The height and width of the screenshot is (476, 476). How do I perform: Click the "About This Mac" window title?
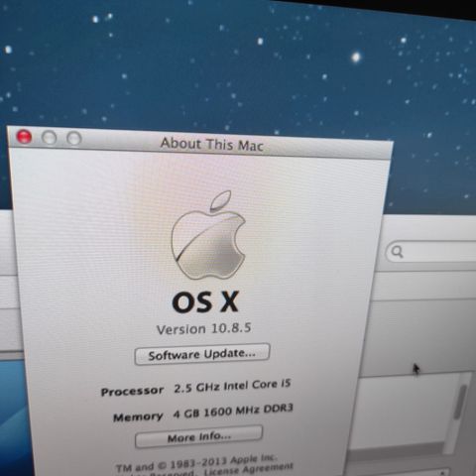pyautogui.click(x=212, y=145)
